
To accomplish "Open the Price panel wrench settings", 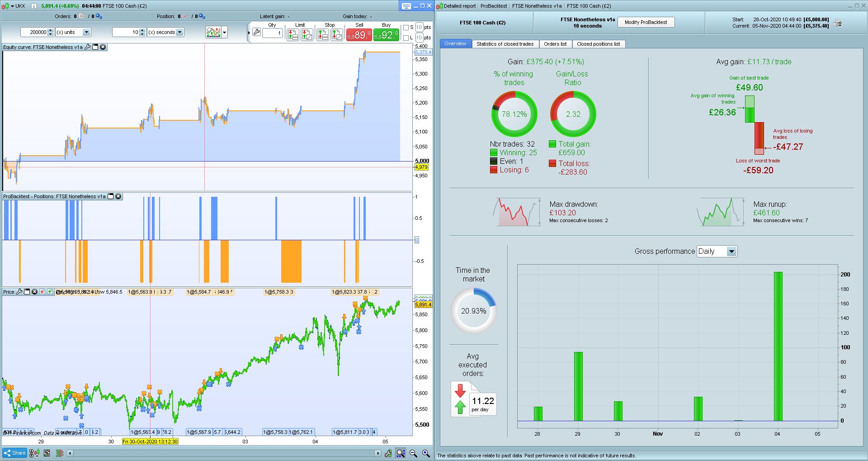I will 19,292.
